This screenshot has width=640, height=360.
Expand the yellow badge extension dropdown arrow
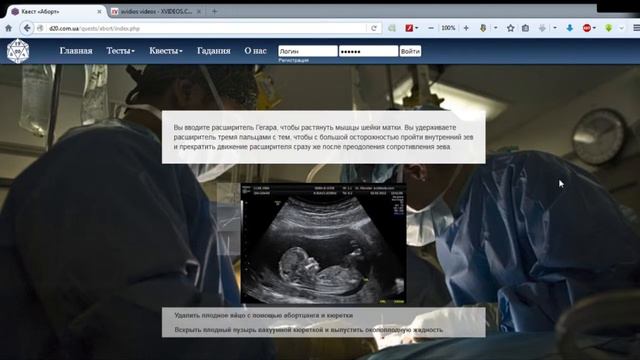[x=496, y=28]
